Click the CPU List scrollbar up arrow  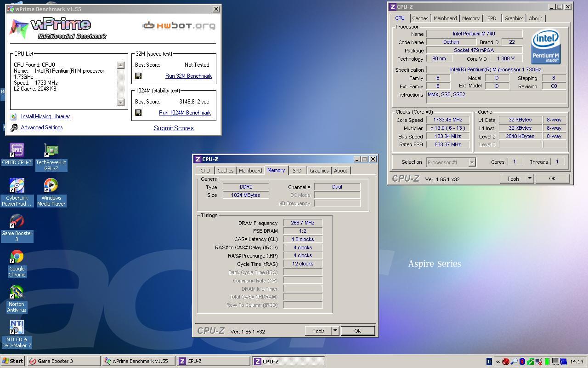121,65
